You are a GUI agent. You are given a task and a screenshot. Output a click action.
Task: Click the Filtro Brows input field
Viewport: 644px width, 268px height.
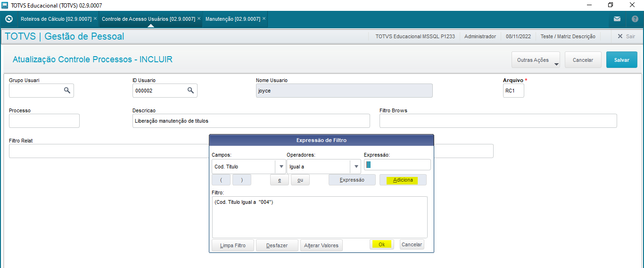(x=498, y=121)
